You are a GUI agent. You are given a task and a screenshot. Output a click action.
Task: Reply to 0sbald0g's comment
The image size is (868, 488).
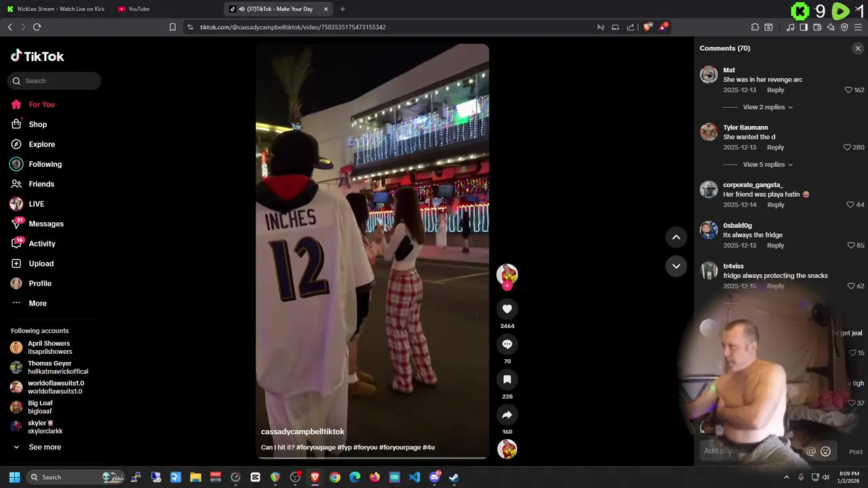point(775,245)
